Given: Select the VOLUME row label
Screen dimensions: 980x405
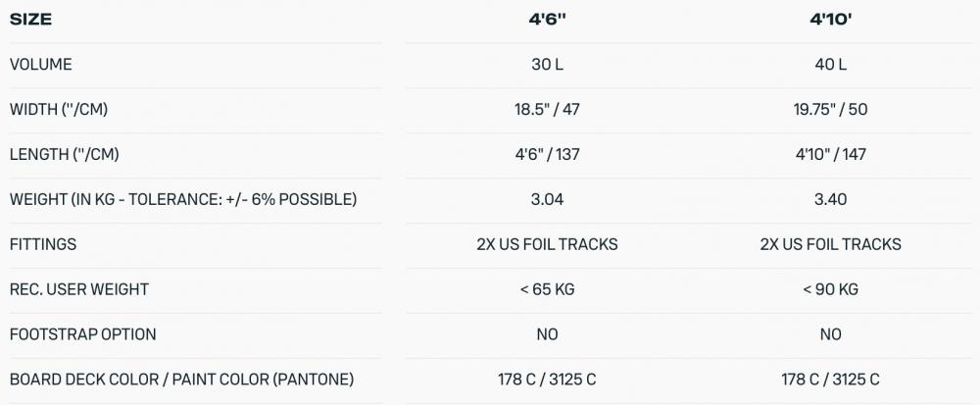Looking at the screenshot, I should (41, 65).
